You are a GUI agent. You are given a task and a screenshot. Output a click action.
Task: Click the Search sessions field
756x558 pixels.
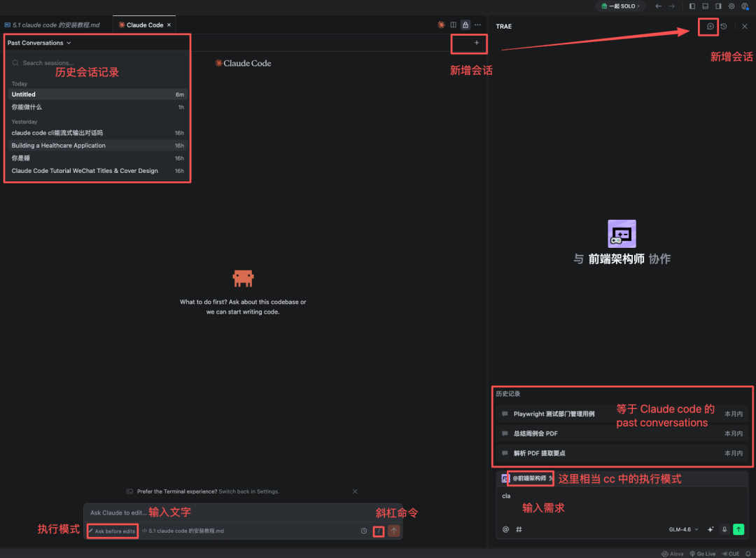(x=97, y=63)
